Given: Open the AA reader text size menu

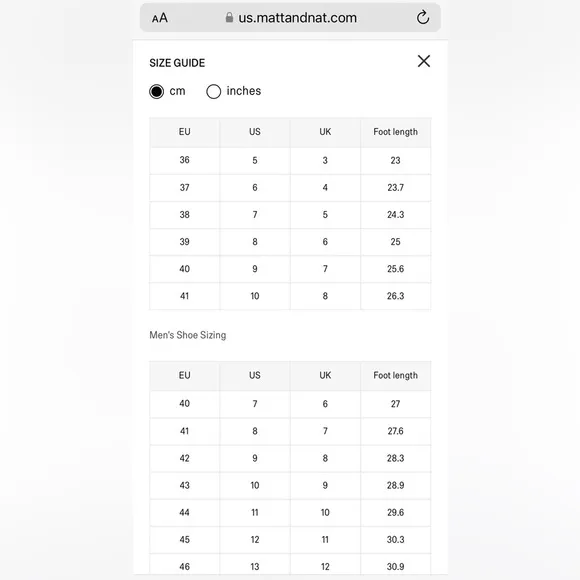Looking at the screenshot, I should (160, 18).
